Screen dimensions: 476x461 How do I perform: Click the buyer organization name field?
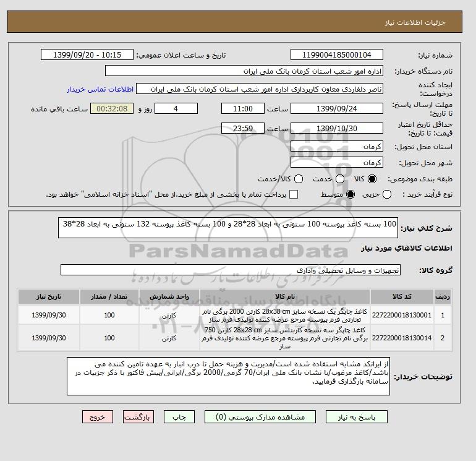click(x=244, y=71)
